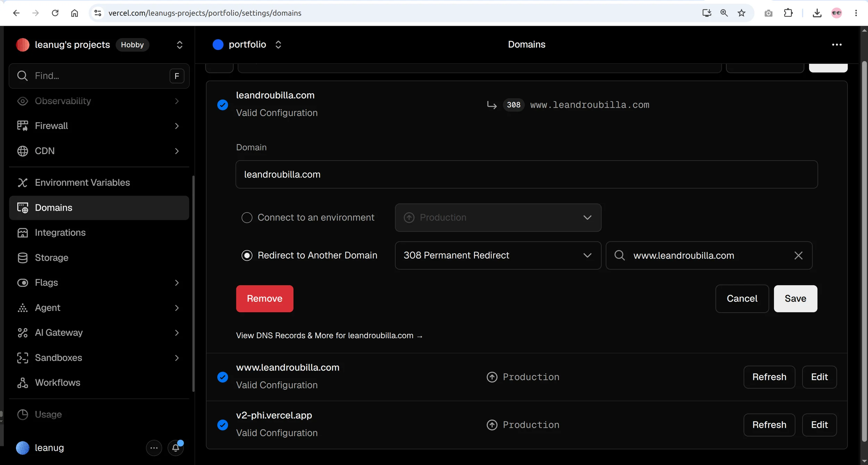The width and height of the screenshot is (868, 465).
Task: Open the browser profile avatar
Action: click(x=836, y=13)
